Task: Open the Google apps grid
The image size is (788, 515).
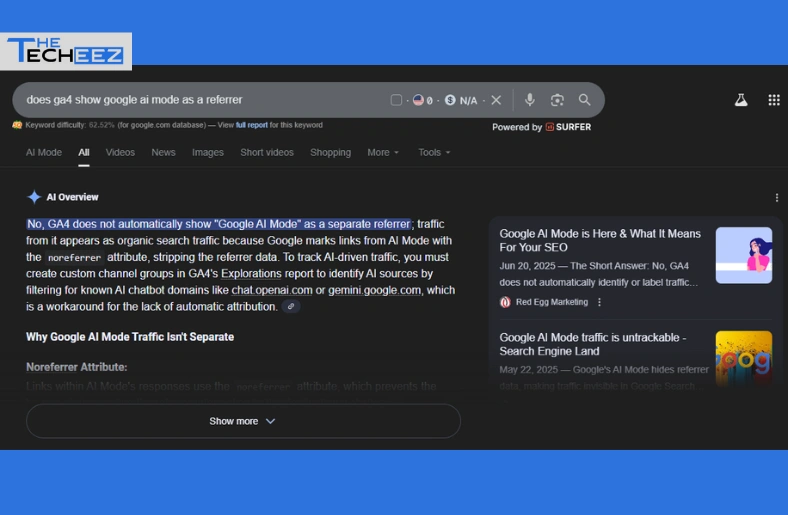Action: click(773, 100)
